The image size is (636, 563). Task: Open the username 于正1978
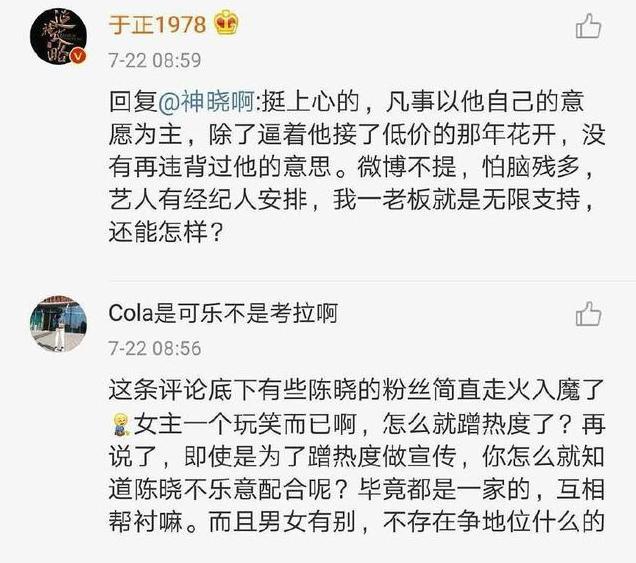click(x=158, y=24)
